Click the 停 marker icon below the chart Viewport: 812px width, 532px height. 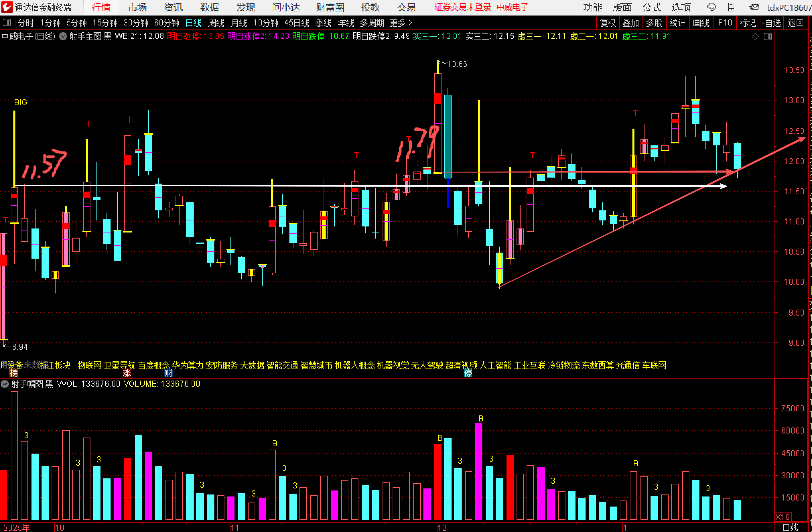pos(468,373)
